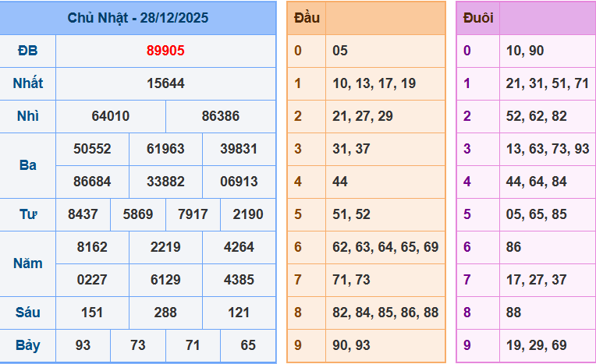Viewport: 596px width, 364px height.
Task: Click Đầu row 8 values 82, 84, 85, 86, 88
Action: pos(385,313)
